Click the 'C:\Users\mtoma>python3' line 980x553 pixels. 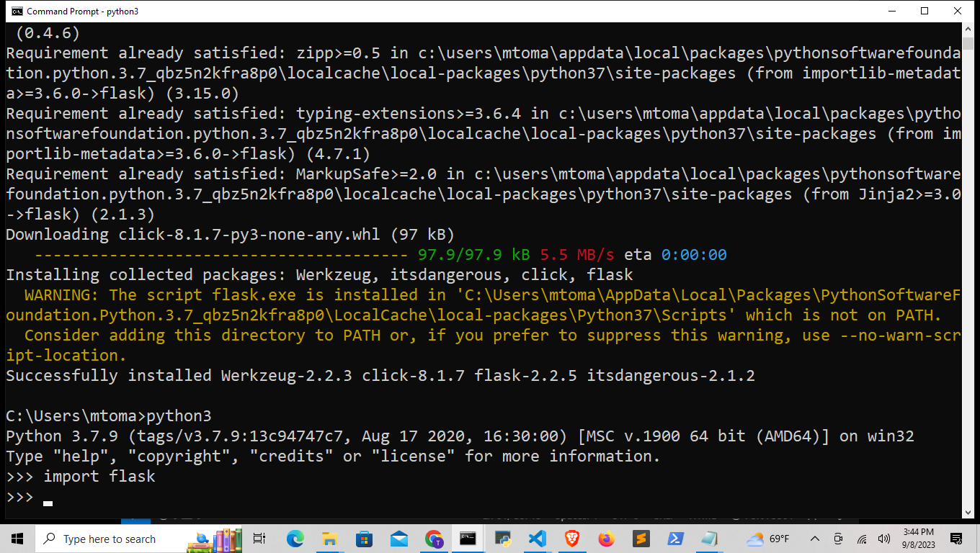[x=109, y=415]
